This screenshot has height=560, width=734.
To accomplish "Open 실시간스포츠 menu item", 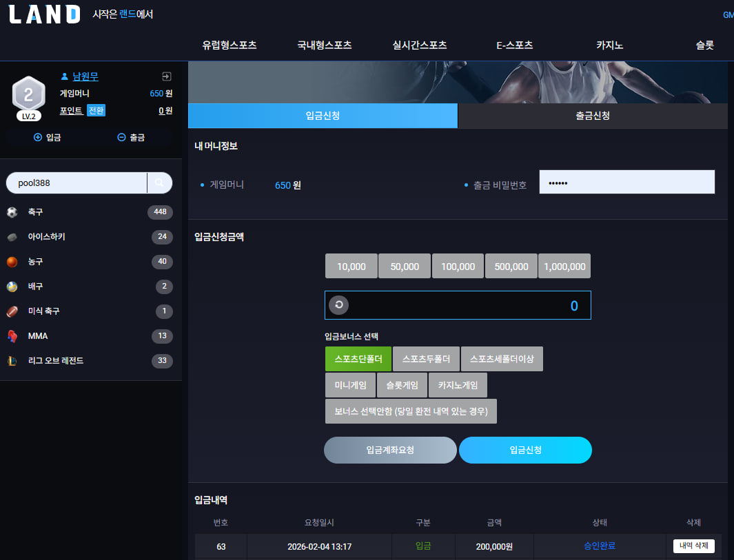I will (x=420, y=45).
